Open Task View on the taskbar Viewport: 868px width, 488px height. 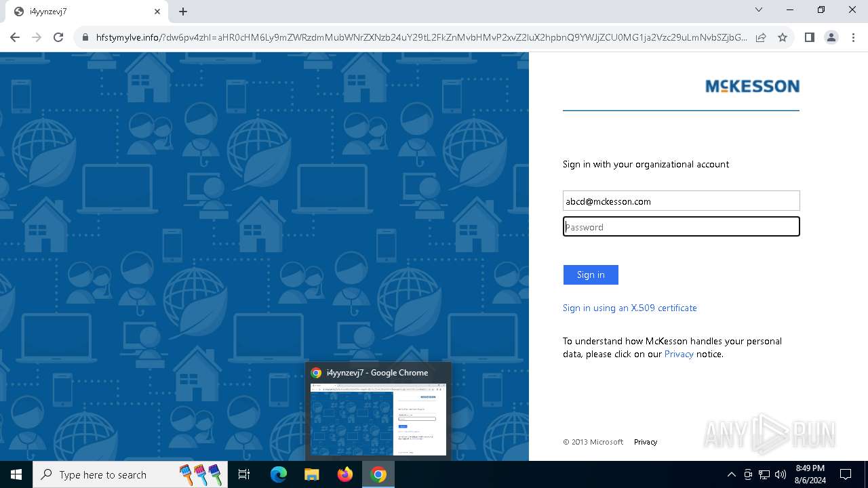click(244, 474)
